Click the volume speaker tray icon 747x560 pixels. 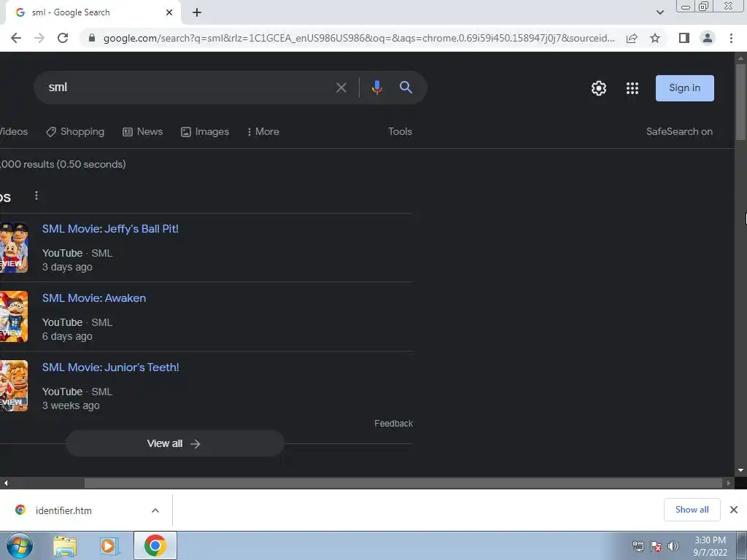pos(673,547)
